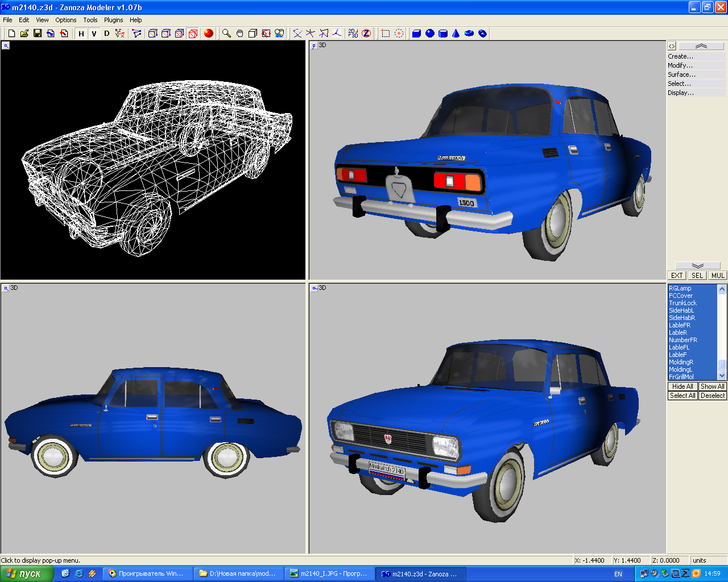Open the Tools menu

click(90, 20)
